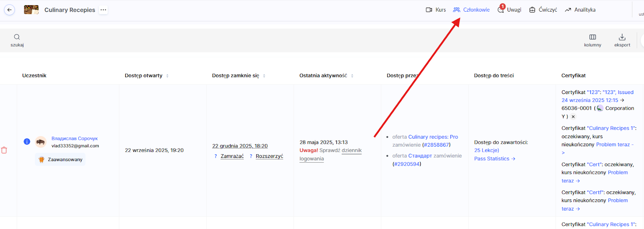Click the Culinary Recepies course thumbnail
Image resolution: width=644 pixels, height=229 pixels.
tap(31, 10)
